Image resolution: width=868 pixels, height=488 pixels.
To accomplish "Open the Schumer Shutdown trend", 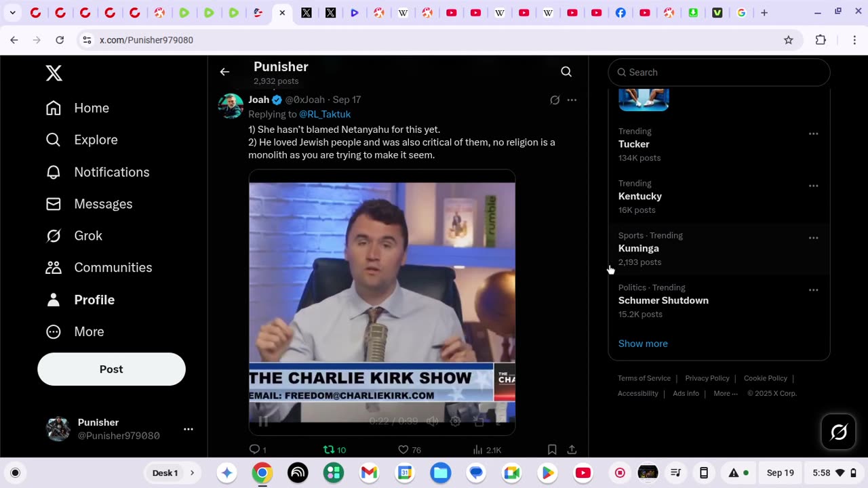I will [x=719, y=301].
